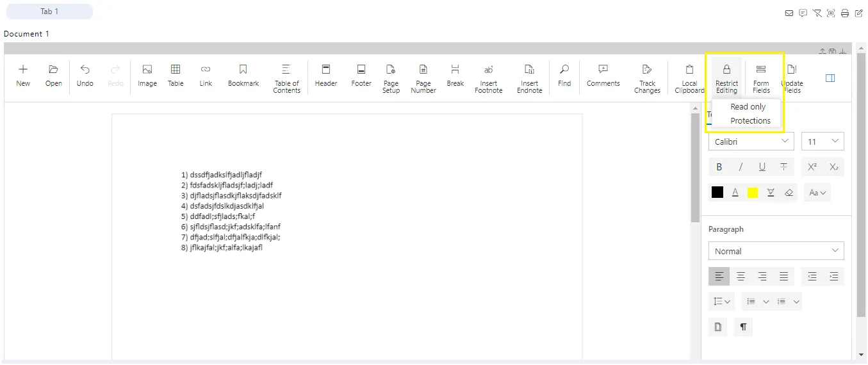Screen dimensions: 868x365
Task: Insert a Table of Contents
Action: [286, 78]
